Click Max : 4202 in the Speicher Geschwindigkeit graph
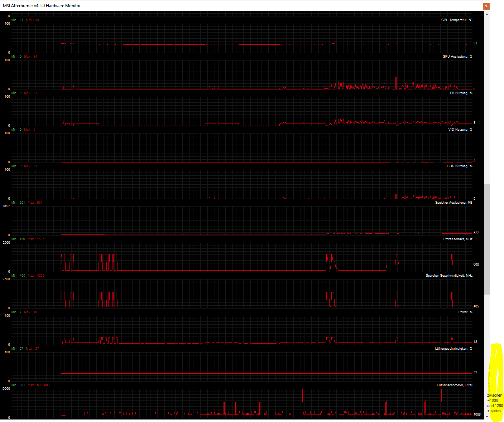The image size is (504, 422). pos(36,276)
